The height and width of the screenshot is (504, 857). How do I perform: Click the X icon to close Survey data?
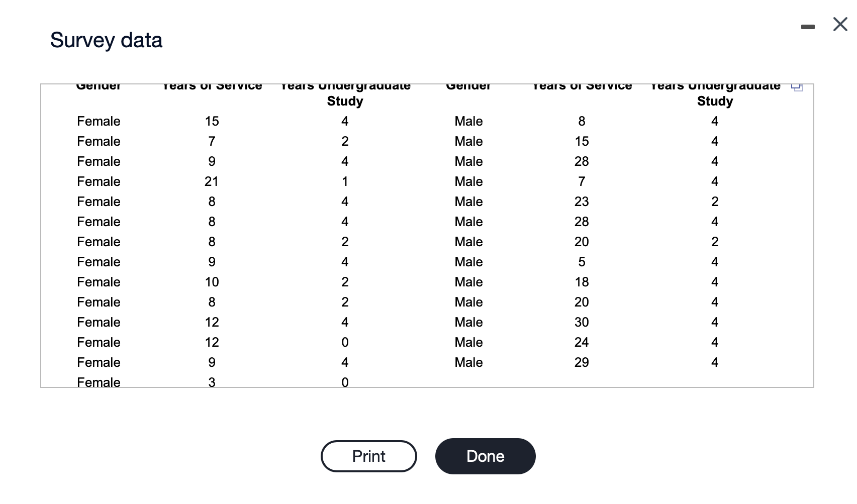click(x=839, y=24)
